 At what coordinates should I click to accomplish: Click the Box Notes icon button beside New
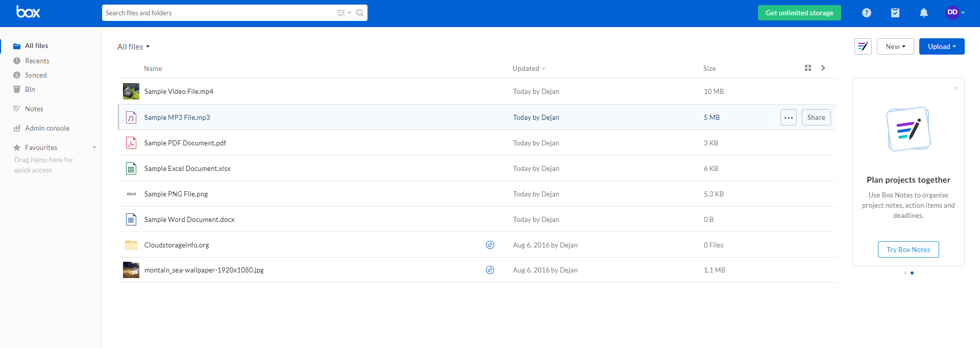coord(863,46)
